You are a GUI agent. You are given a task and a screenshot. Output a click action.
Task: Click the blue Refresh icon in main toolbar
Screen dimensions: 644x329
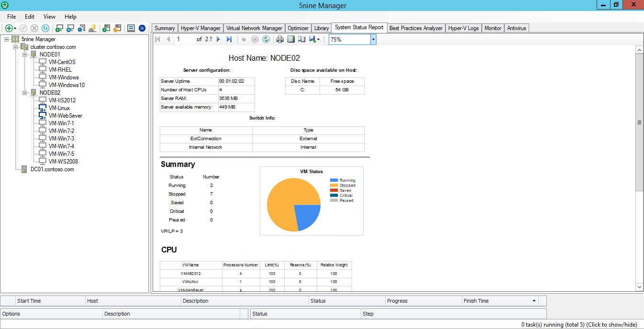[x=45, y=28]
